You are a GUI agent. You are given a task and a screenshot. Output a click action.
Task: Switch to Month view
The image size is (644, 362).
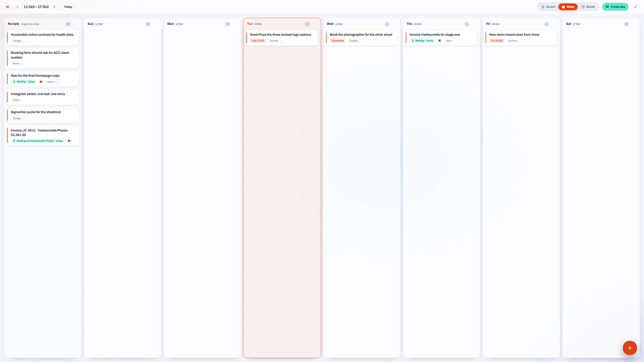(x=588, y=7)
